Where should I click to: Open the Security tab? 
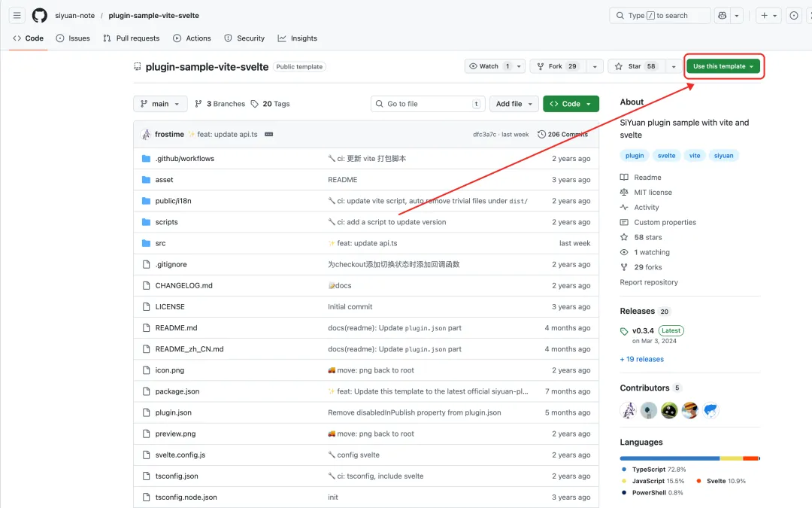pyautogui.click(x=244, y=38)
